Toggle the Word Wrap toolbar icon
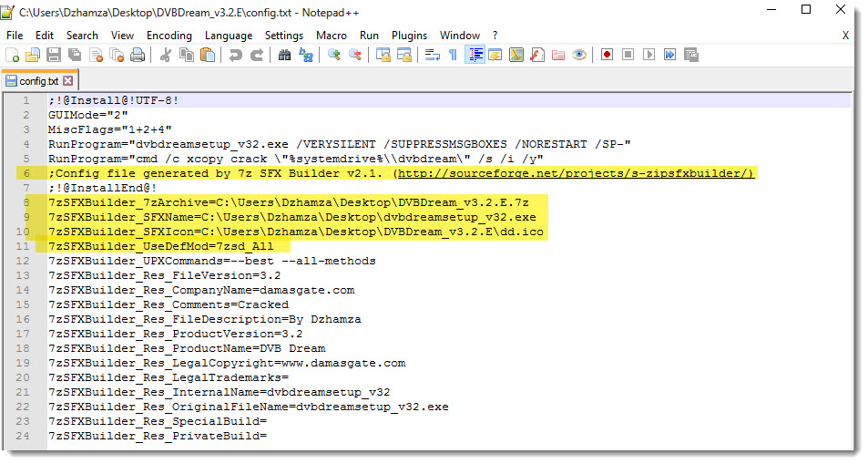This screenshot has width=868, height=464. (x=433, y=55)
